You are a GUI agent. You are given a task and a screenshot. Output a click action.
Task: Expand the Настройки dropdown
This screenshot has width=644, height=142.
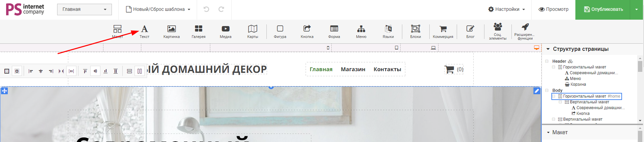pyautogui.click(x=506, y=9)
